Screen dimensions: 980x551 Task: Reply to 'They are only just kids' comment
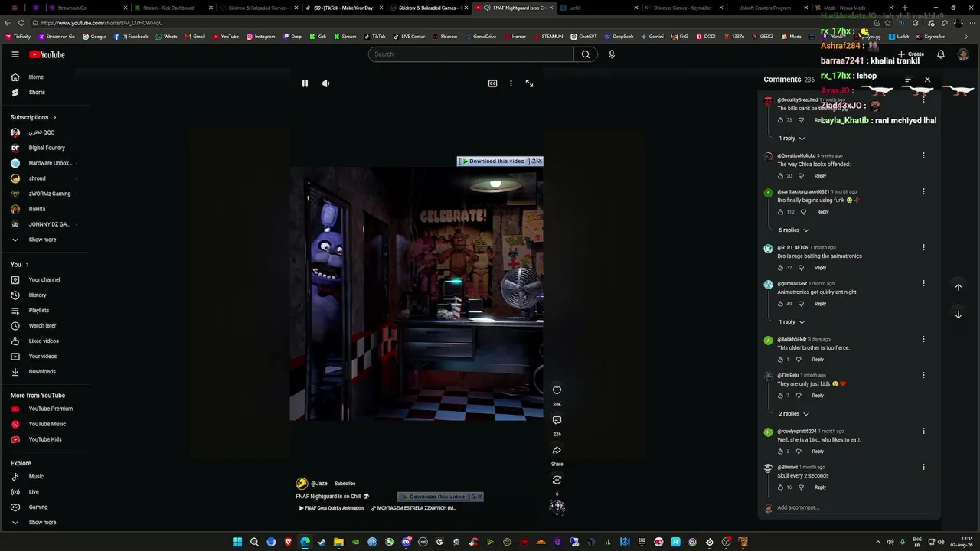click(818, 396)
